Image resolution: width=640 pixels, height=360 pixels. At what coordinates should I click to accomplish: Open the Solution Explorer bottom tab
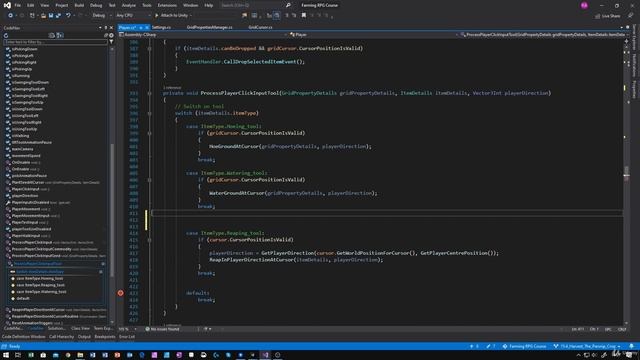56,328
